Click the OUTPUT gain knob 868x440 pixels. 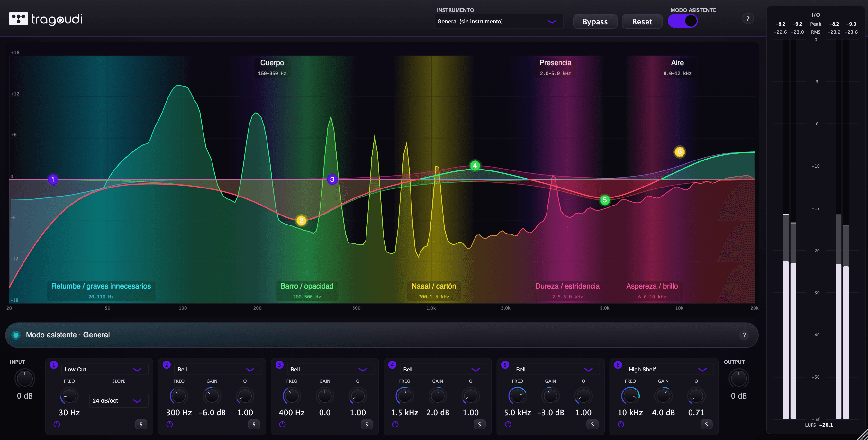(739, 379)
